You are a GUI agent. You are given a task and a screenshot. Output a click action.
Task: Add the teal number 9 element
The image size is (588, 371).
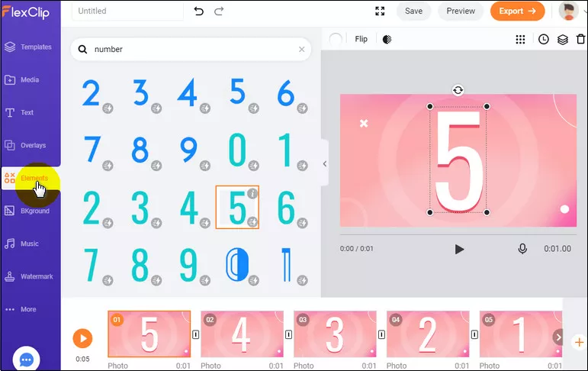[x=188, y=265]
